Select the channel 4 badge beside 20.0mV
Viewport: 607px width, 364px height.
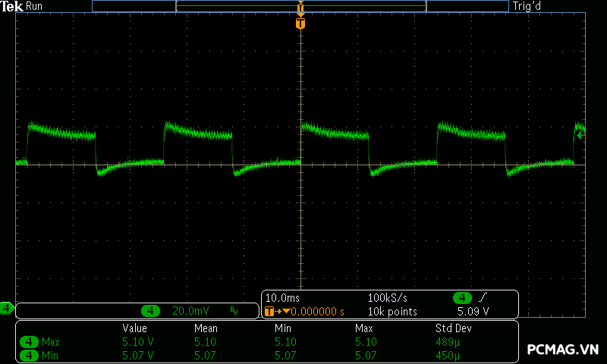point(152,311)
